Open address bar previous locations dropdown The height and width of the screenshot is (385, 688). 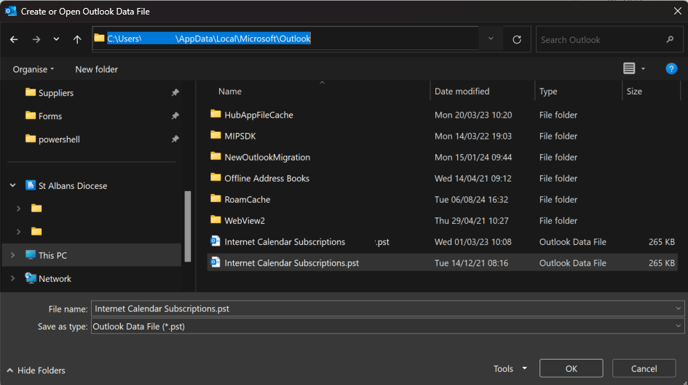[x=491, y=39]
